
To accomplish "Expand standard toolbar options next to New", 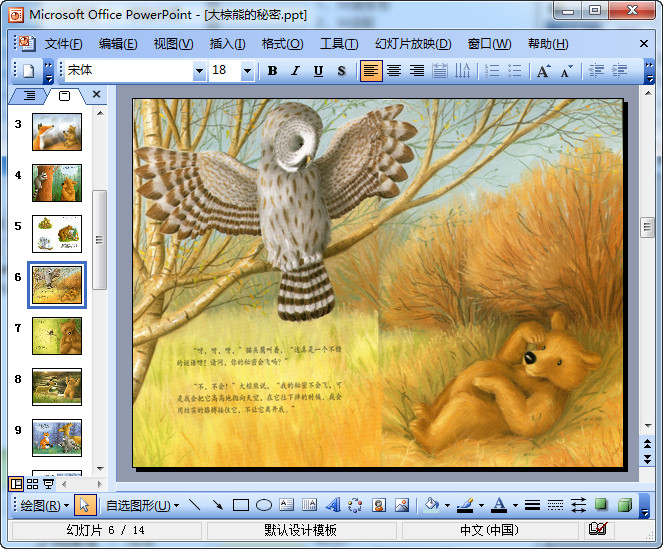I will click(48, 71).
